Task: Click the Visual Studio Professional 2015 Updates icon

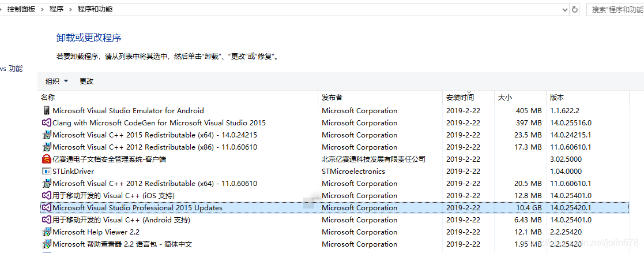Action: coord(46,208)
